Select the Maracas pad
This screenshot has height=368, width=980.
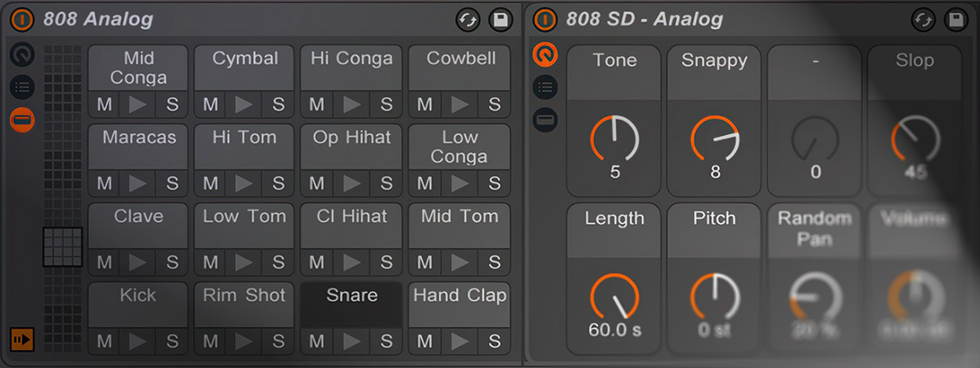pyautogui.click(x=138, y=147)
